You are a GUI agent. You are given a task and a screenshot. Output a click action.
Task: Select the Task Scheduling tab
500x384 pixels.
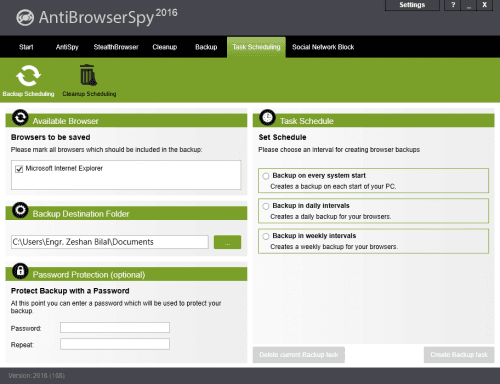click(256, 47)
